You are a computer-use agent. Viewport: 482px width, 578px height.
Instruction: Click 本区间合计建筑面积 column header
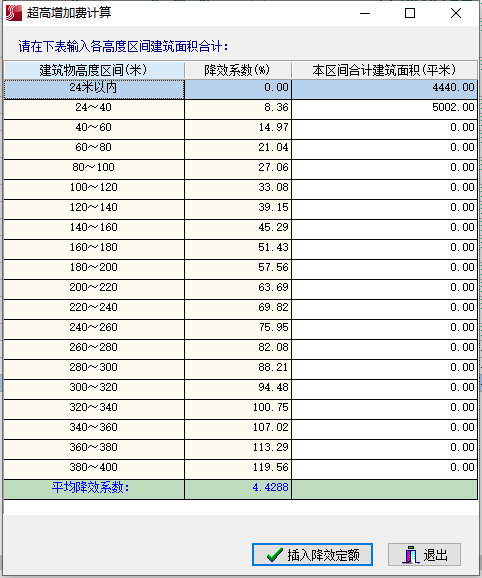[384, 70]
